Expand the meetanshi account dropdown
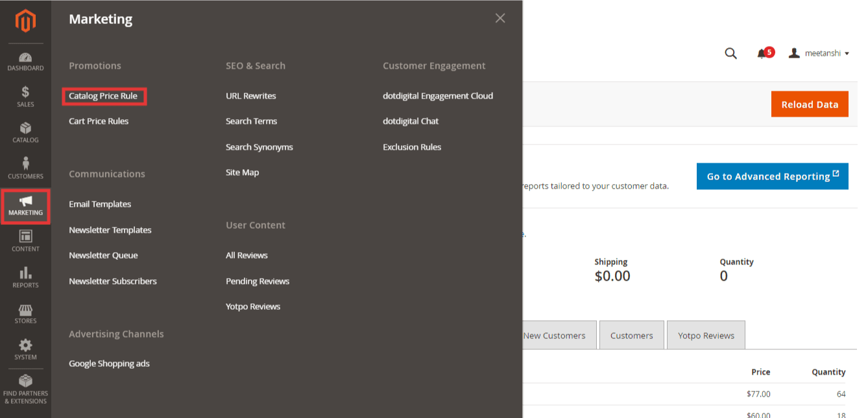 [819, 53]
